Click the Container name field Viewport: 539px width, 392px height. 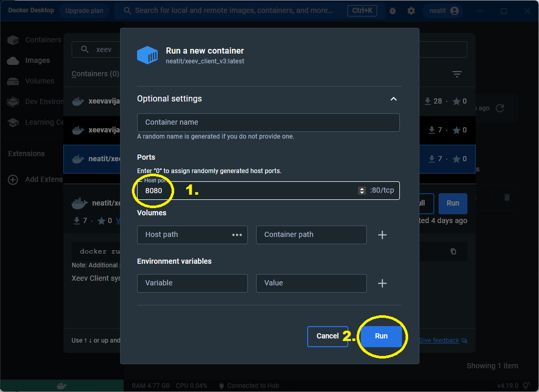coord(268,122)
